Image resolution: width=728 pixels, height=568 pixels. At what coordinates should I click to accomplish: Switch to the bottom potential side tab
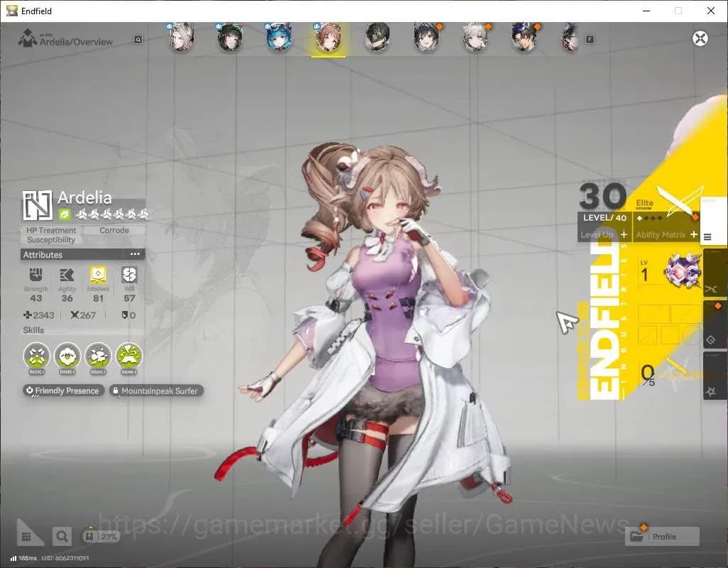click(715, 375)
